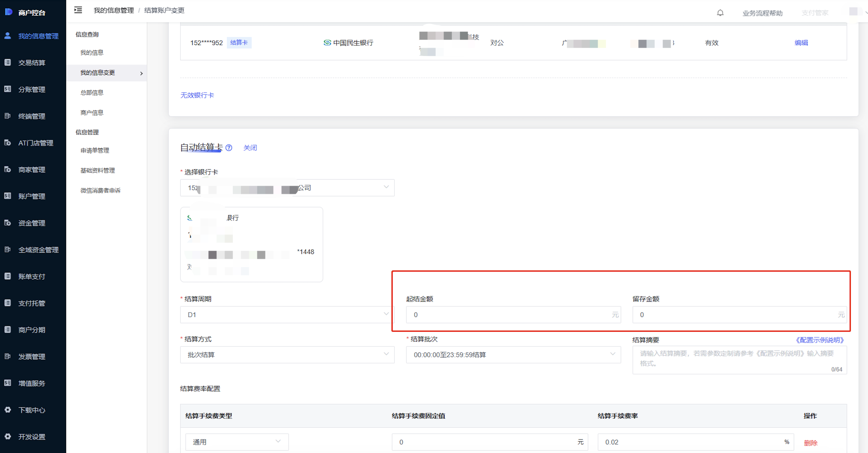The image size is (868, 453).
Task: Open the 选择银行卡 dropdown
Action: click(x=287, y=188)
